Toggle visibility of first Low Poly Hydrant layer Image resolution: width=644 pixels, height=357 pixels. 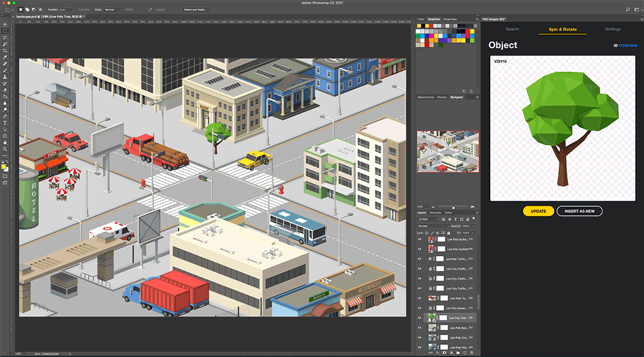click(419, 240)
